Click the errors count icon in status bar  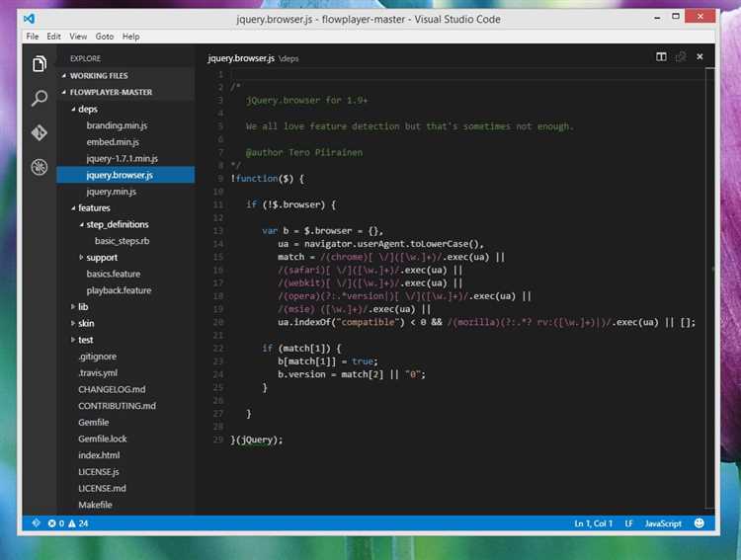click(55, 523)
